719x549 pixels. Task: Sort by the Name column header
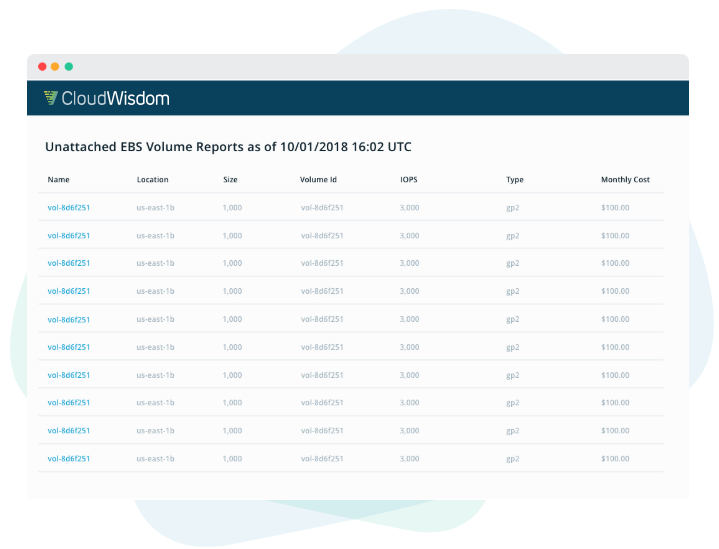(x=59, y=179)
